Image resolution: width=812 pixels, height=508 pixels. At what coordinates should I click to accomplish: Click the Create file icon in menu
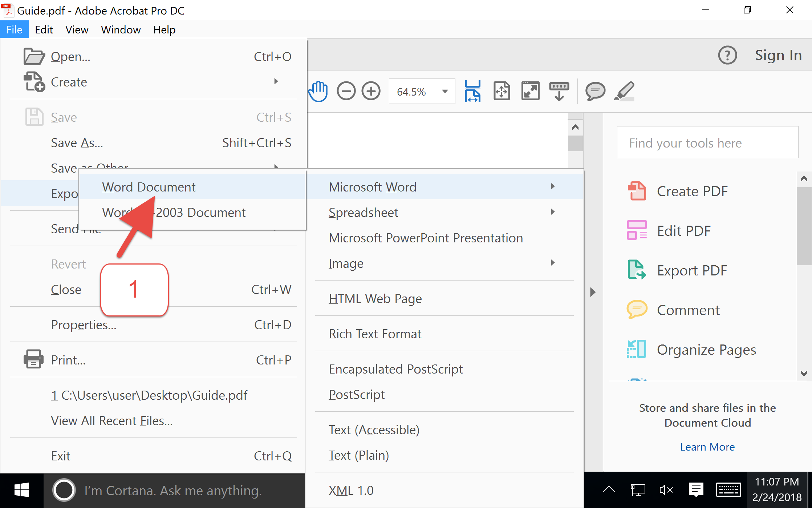(x=34, y=82)
